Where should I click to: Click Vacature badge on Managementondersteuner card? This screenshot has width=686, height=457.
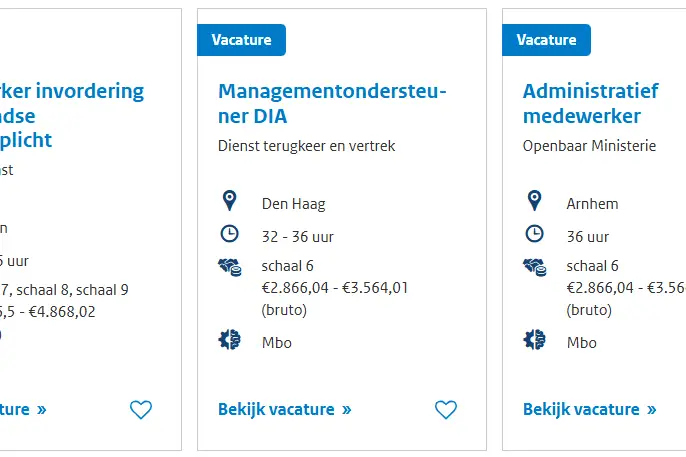242,40
